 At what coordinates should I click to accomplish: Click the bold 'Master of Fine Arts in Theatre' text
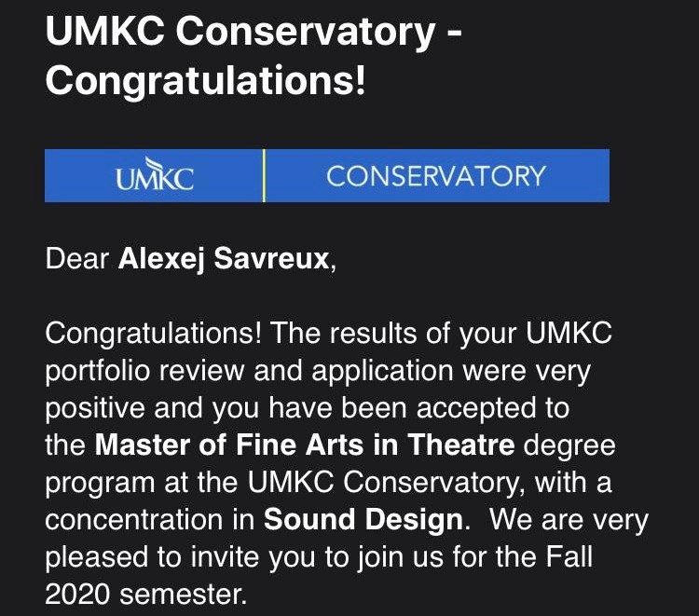[x=305, y=445]
